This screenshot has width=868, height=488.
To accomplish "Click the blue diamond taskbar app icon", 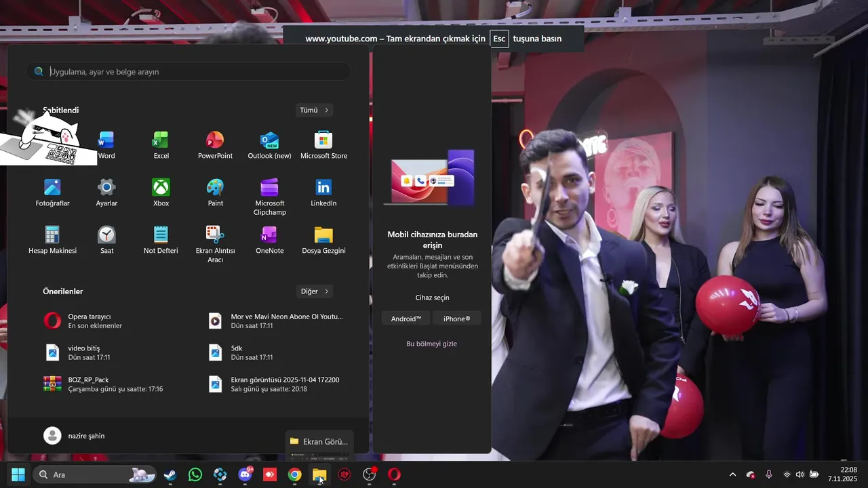I will click(220, 474).
